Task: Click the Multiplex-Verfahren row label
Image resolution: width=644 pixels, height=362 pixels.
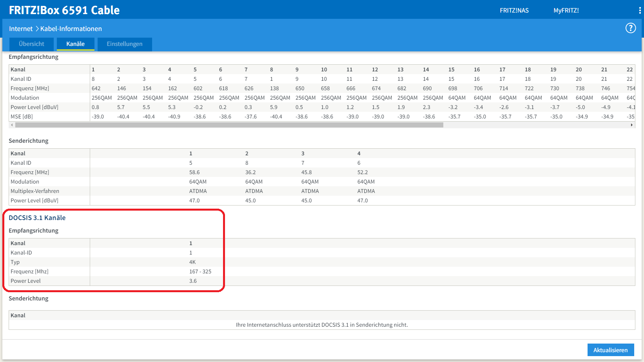Action: click(34, 191)
